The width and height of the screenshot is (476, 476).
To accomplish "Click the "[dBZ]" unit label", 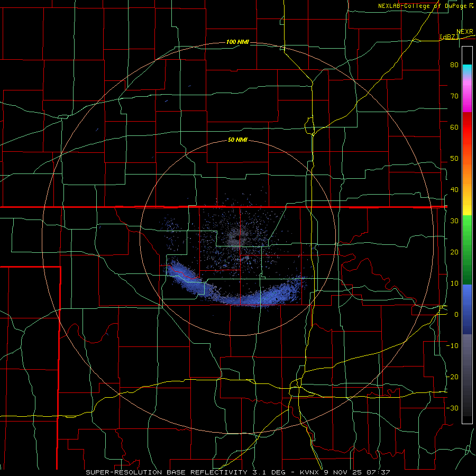I will point(449,36).
